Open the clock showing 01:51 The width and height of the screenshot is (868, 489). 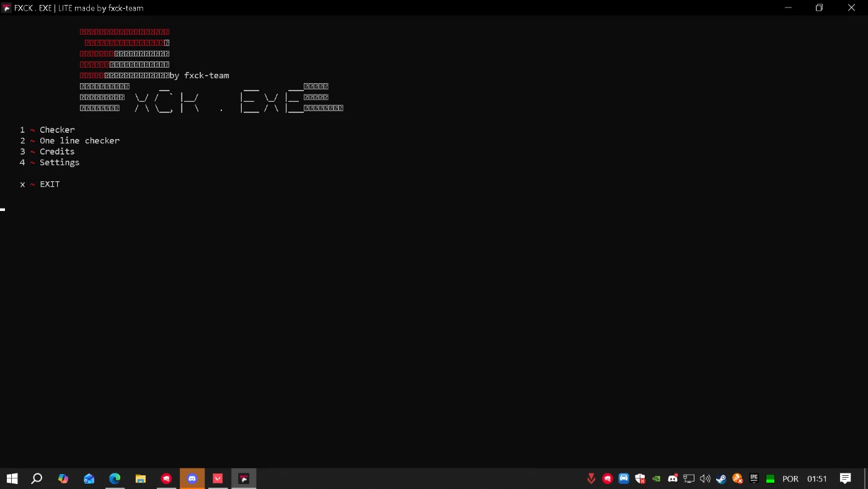(817, 478)
